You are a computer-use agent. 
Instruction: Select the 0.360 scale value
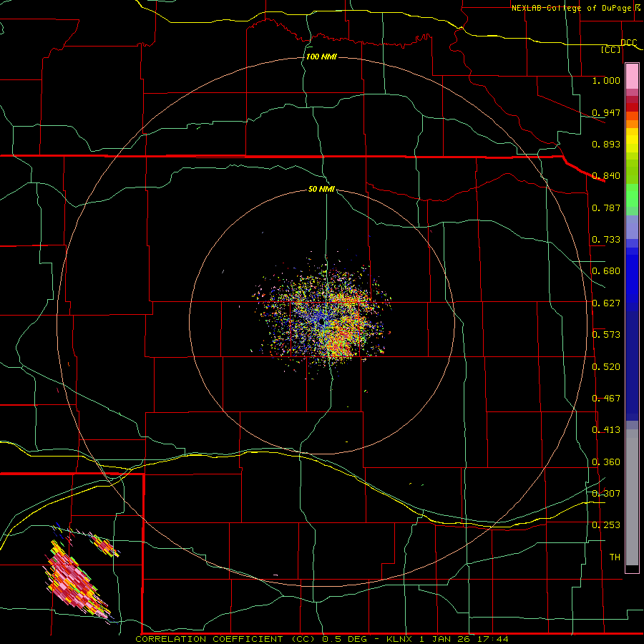pos(606,462)
